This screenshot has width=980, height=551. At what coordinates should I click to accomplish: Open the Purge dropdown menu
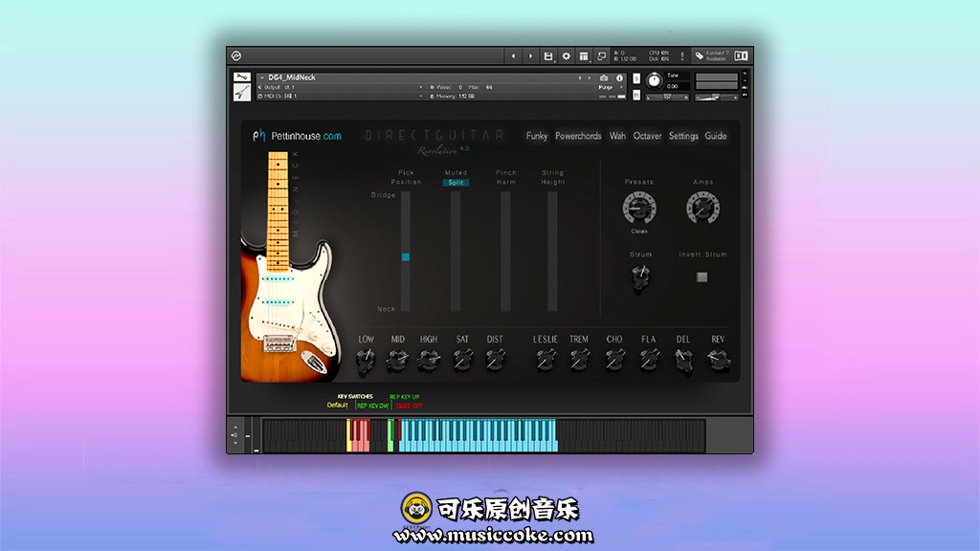tap(611, 87)
